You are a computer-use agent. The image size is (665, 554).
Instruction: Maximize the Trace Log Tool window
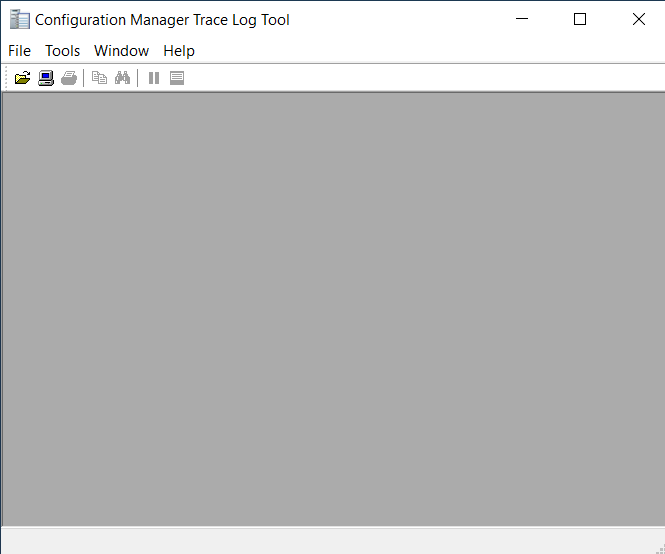(580, 19)
